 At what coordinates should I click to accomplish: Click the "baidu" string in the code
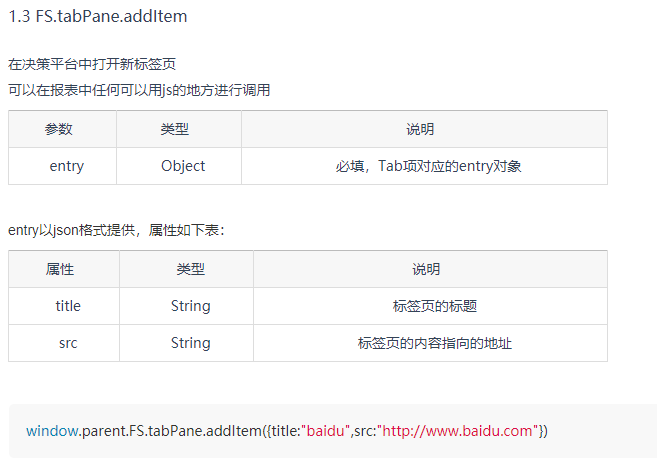point(326,431)
